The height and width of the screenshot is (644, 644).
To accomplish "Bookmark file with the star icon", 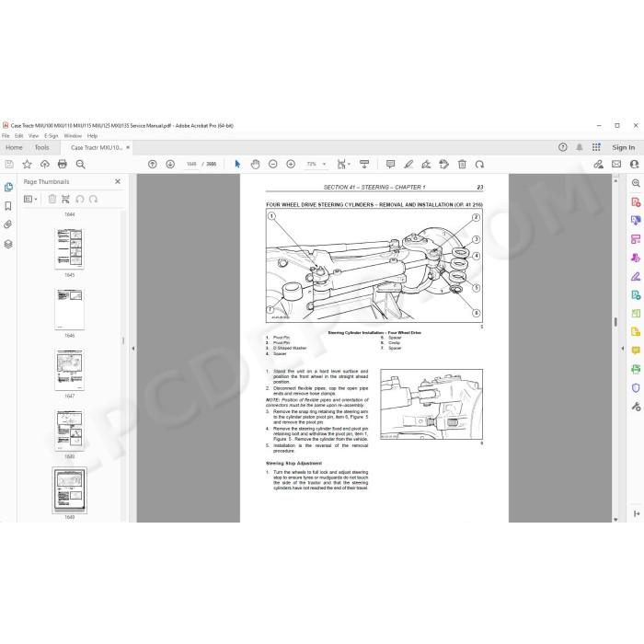I will pos(27,165).
